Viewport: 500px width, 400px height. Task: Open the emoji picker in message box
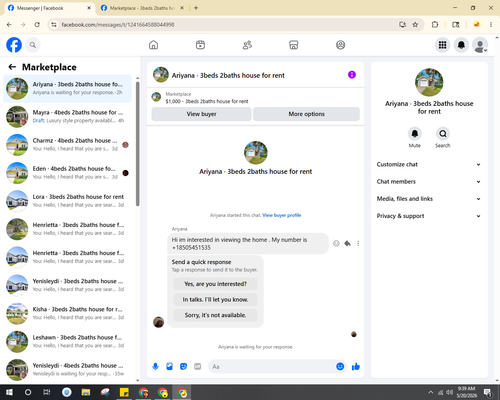click(x=340, y=367)
